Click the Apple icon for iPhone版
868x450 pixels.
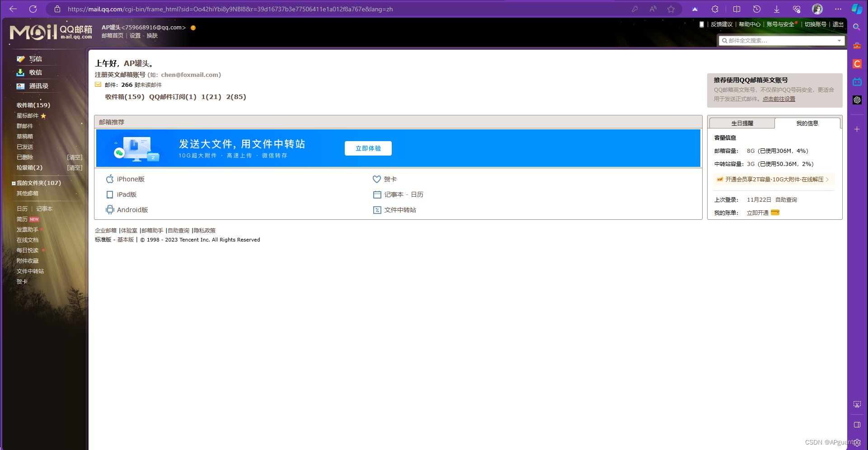coord(110,179)
